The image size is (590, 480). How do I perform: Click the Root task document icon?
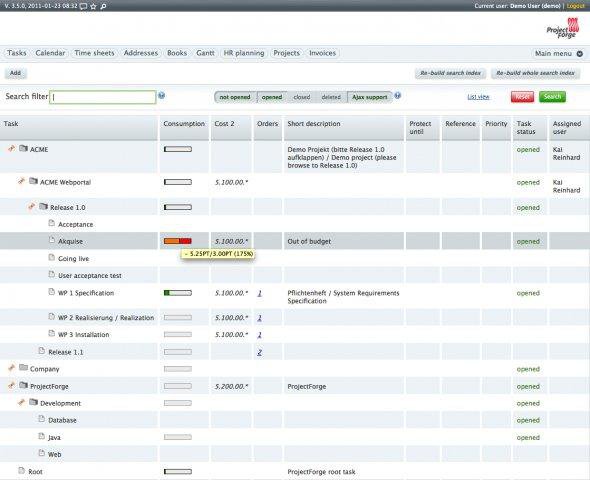(x=22, y=471)
